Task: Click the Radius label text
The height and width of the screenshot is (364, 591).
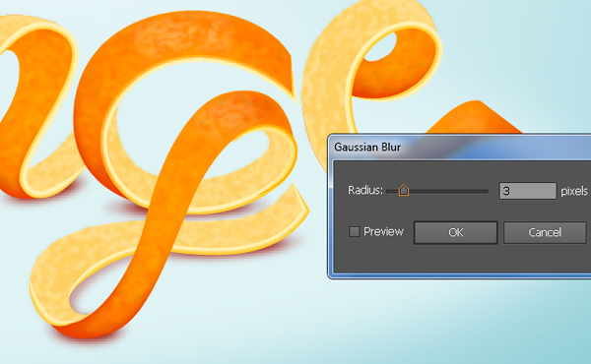Action: (364, 191)
